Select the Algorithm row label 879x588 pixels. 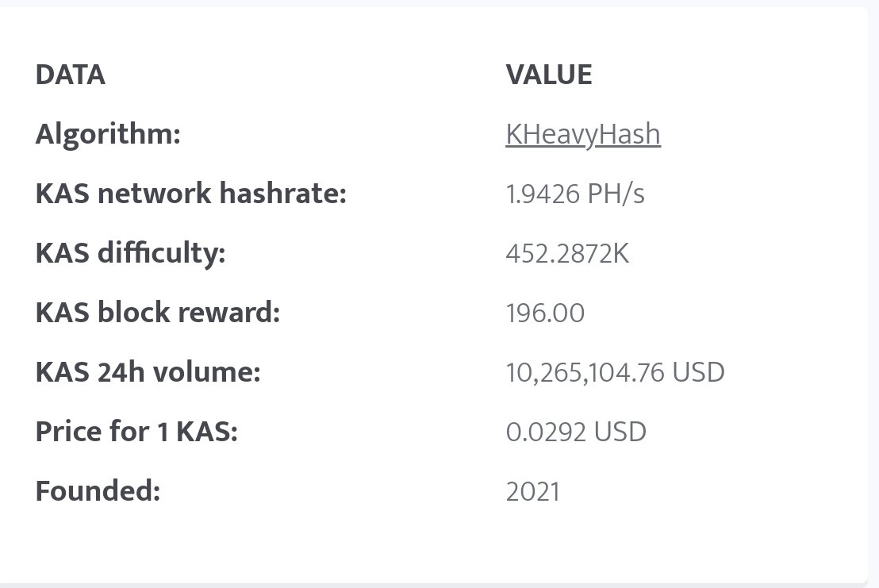point(108,135)
